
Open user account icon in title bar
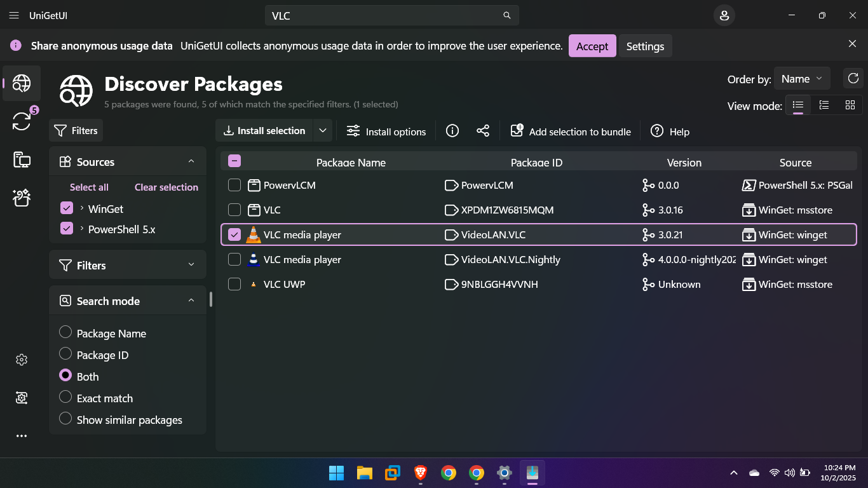tap(724, 15)
